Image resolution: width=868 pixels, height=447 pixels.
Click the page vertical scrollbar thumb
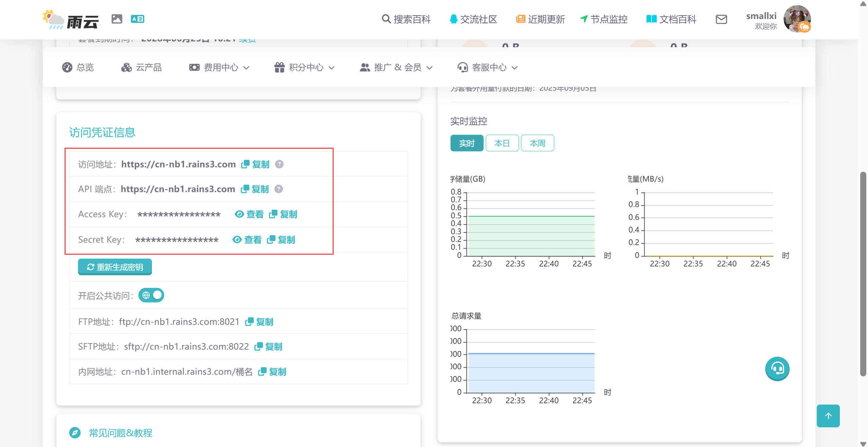coord(863,274)
